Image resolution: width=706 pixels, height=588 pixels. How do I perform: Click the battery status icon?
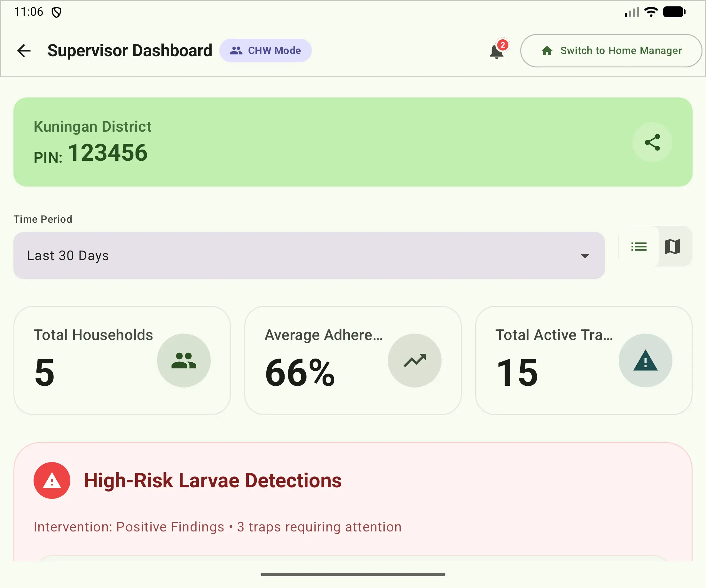[674, 12]
